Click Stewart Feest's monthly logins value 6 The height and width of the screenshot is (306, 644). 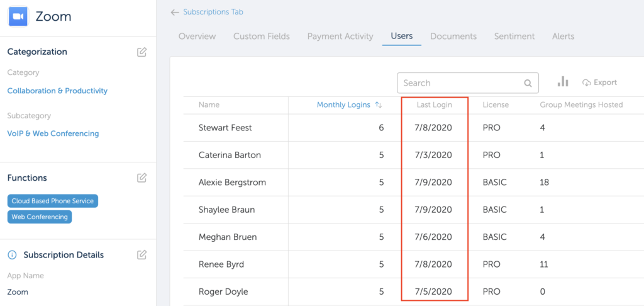(381, 128)
